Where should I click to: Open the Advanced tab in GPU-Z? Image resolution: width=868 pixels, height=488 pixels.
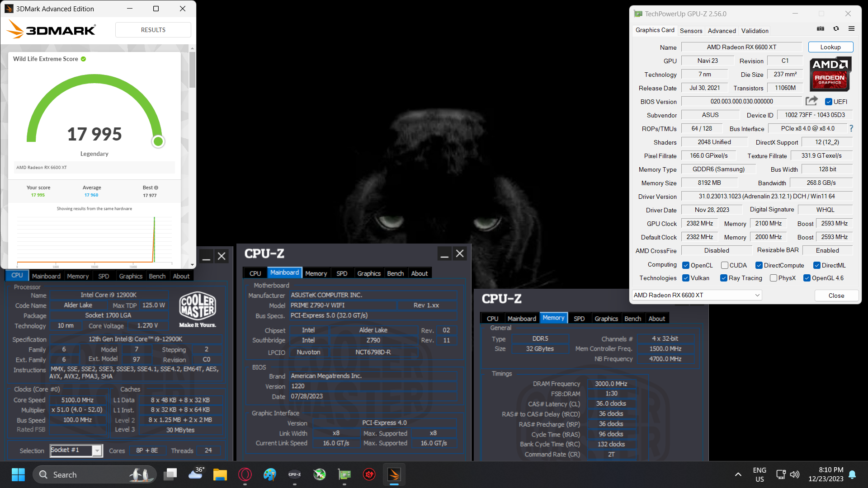click(722, 31)
